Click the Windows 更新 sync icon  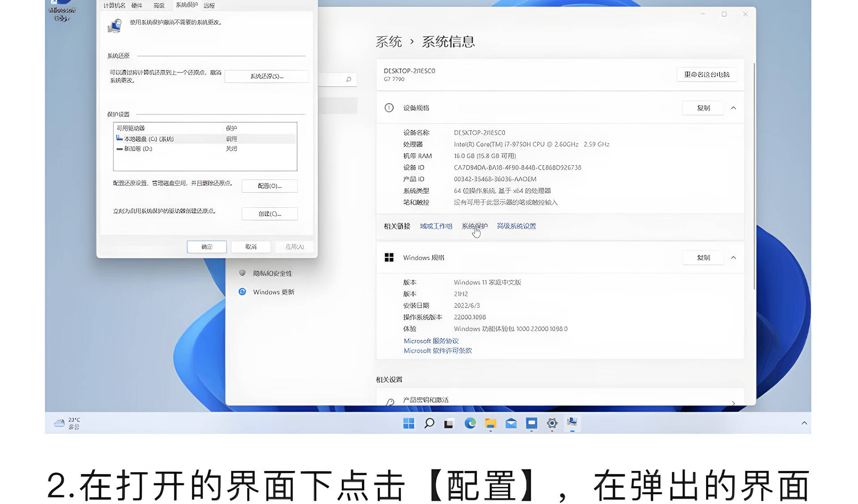[x=242, y=292]
